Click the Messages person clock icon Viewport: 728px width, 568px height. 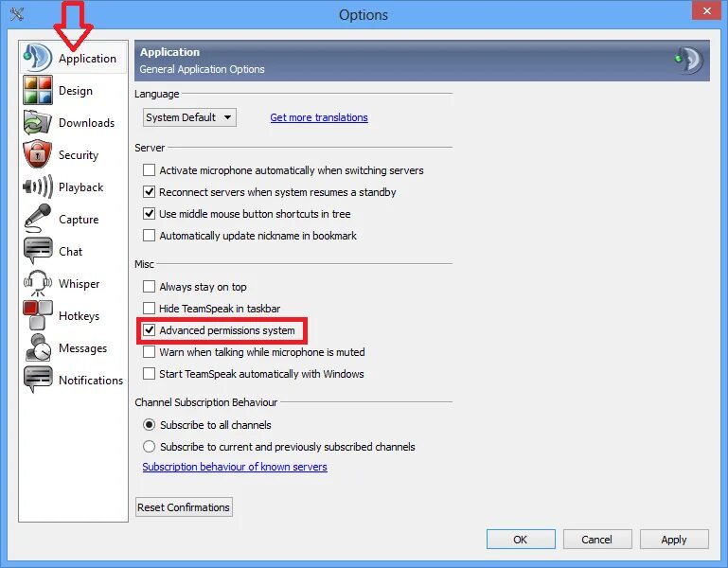(38, 347)
